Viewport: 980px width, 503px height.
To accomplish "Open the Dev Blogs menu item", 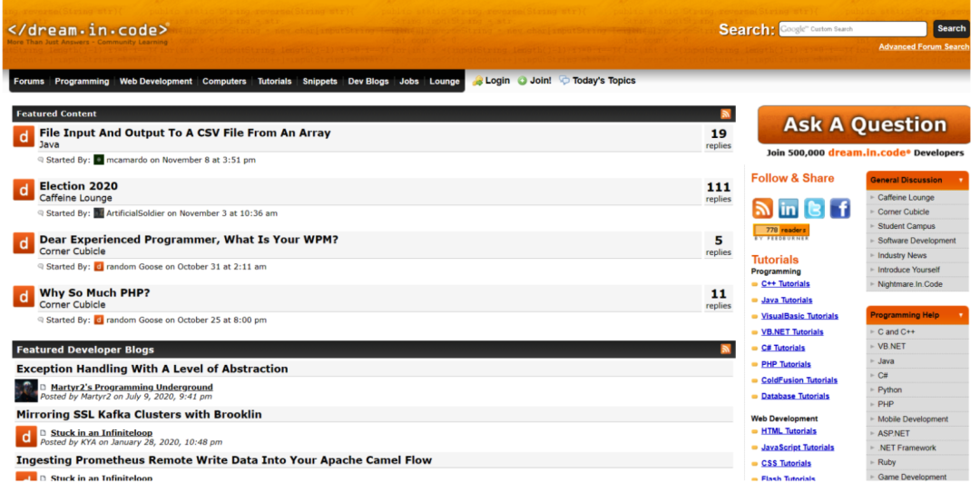I will (x=368, y=82).
